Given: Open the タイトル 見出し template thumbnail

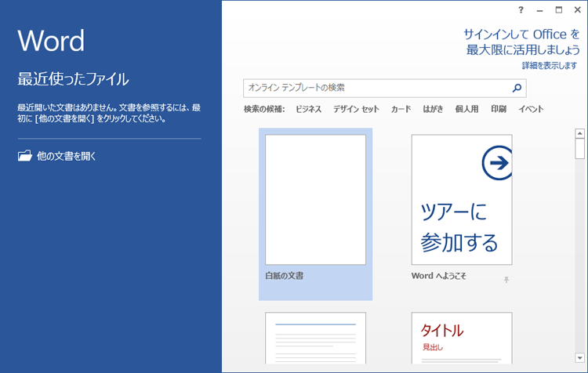Looking at the screenshot, I should tap(462, 339).
